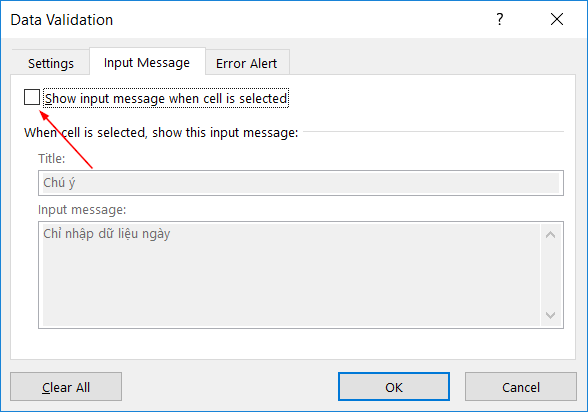
Task: Click the Input message text area
Action: coord(291,275)
